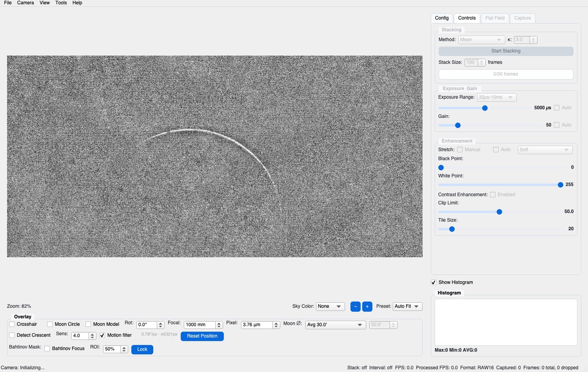Open the View menu
This screenshot has width=588, height=372.
[45, 3]
